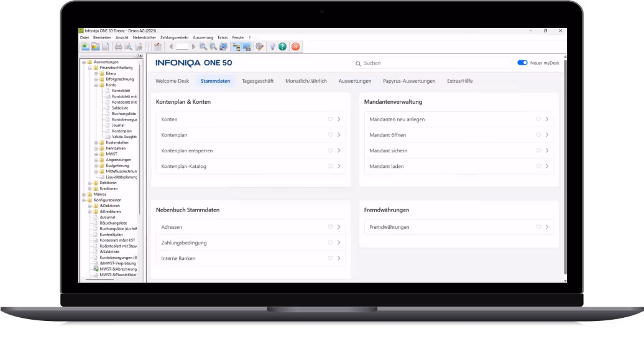Image resolution: width=644 pixels, height=339 pixels.
Task: Select Saldoliste under Konto in tree
Action: [x=120, y=108]
